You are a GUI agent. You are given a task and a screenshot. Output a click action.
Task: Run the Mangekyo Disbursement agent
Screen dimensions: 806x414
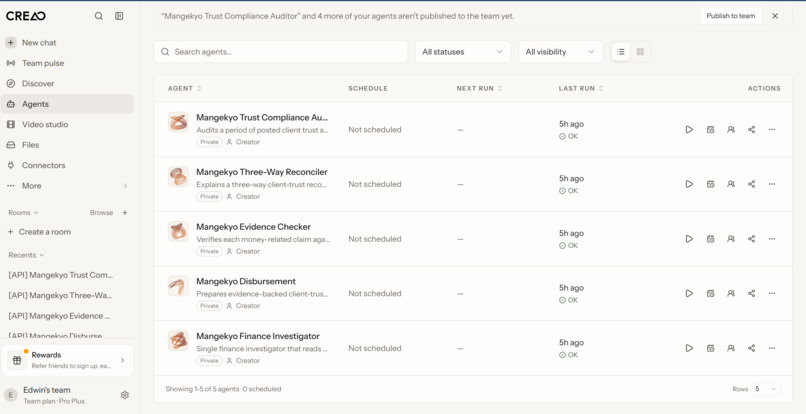coord(689,294)
